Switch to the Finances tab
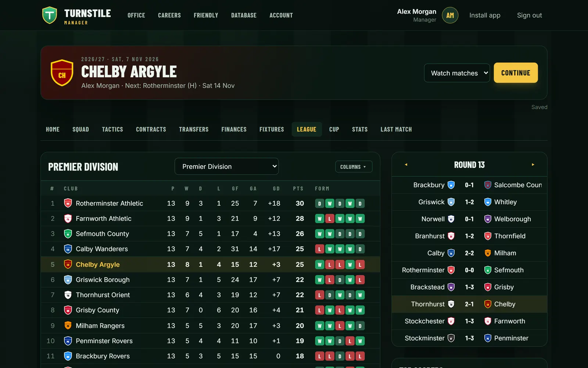This screenshot has width=588, height=368. (x=234, y=129)
